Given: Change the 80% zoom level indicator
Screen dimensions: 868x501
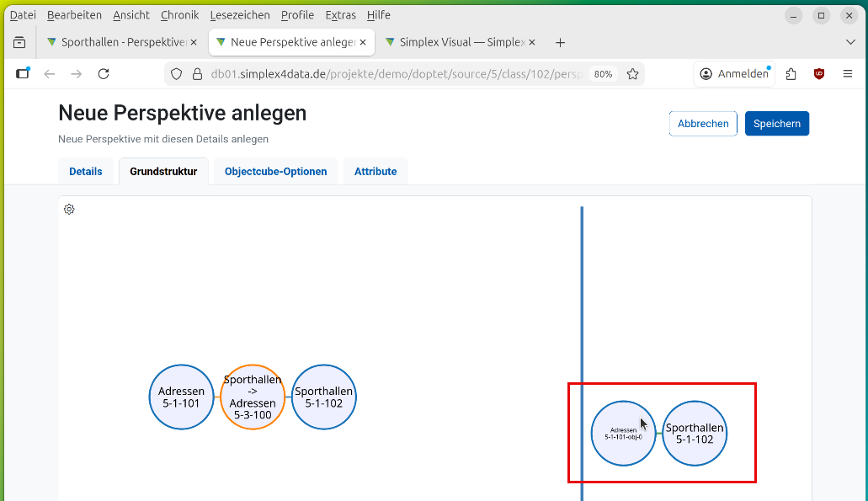Looking at the screenshot, I should (603, 74).
